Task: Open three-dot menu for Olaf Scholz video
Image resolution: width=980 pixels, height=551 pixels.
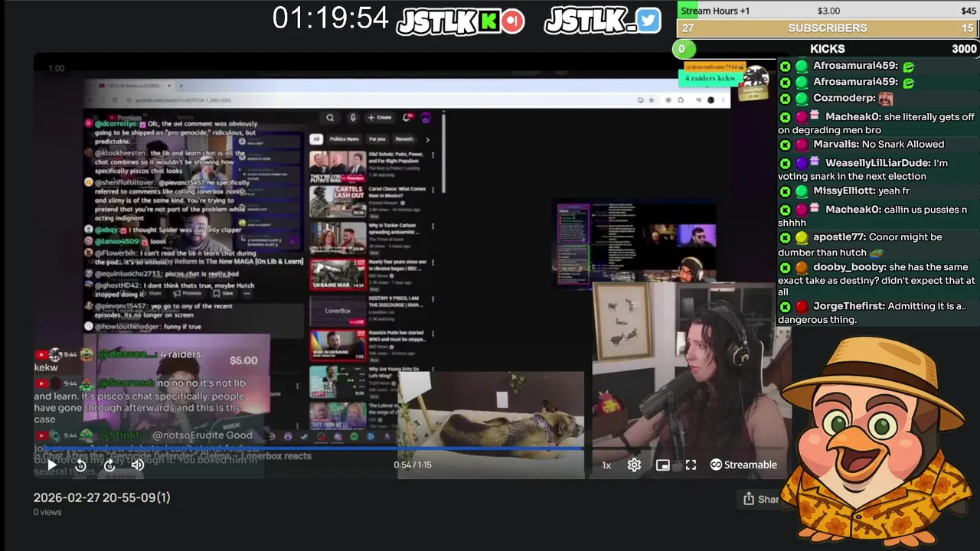Action: click(433, 155)
